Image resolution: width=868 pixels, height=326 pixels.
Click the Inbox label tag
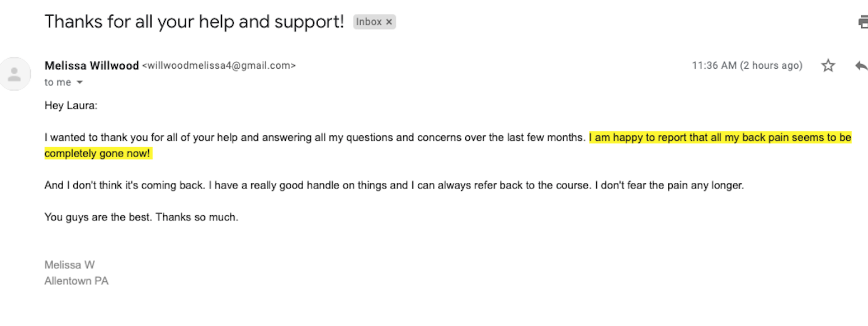click(x=369, y=22)
